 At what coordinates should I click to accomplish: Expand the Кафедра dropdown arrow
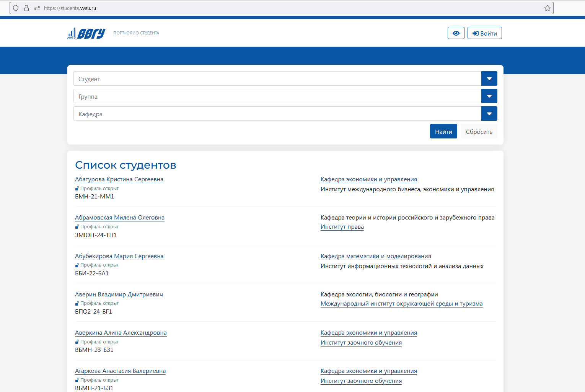tap(489, 114)
